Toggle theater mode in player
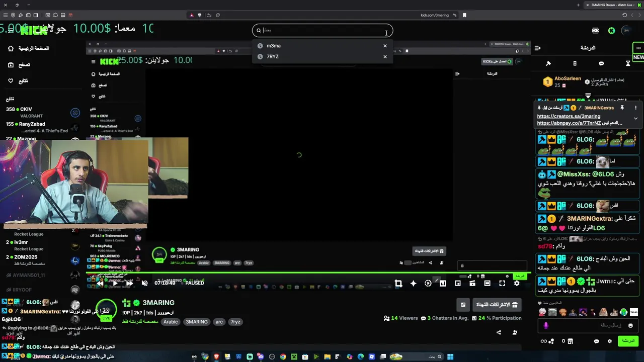Image resolution: width=644 pixels, height=362 pixels. point(487,284)
